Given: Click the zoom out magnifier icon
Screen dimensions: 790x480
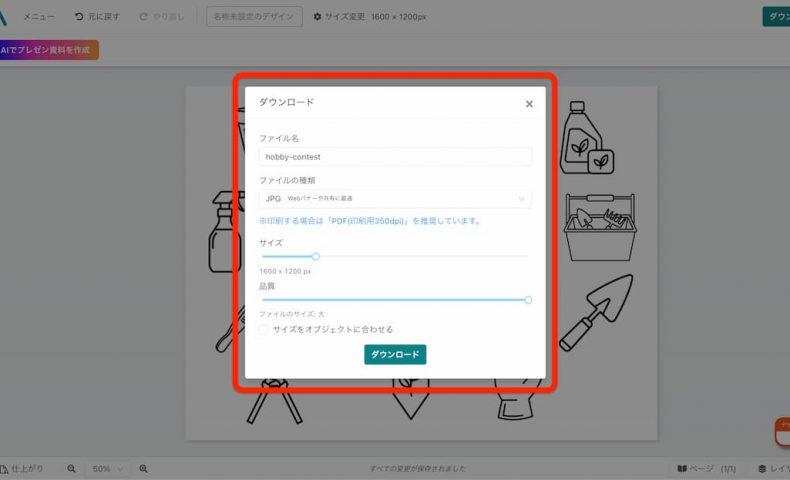Looking at the screenshot, I should 72,468.
